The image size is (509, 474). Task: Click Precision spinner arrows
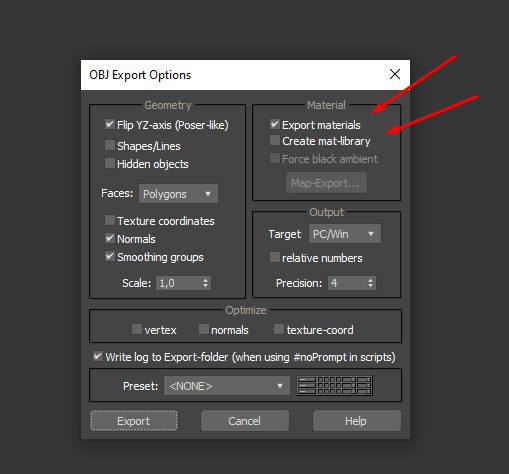coord(371,283)
